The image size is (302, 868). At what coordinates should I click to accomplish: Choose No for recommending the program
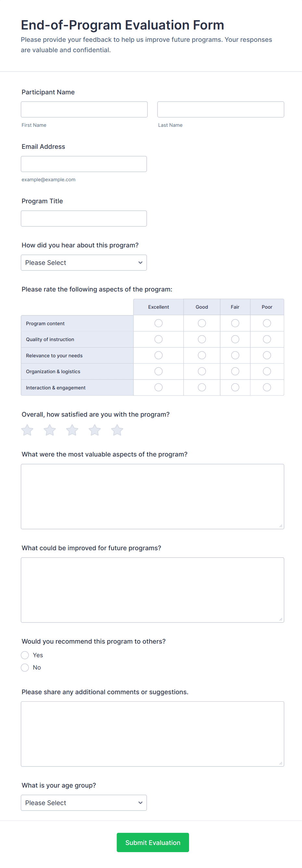[x=25, y=668]
